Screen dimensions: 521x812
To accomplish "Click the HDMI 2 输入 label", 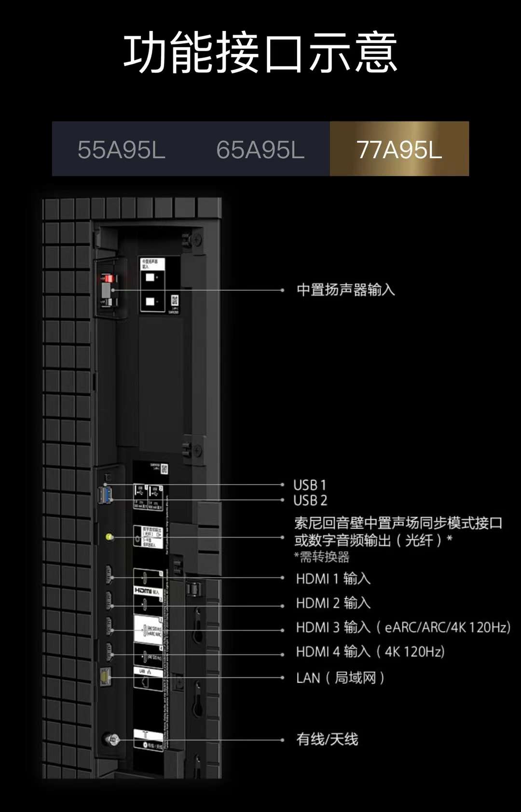I will (x=333, y=603).
